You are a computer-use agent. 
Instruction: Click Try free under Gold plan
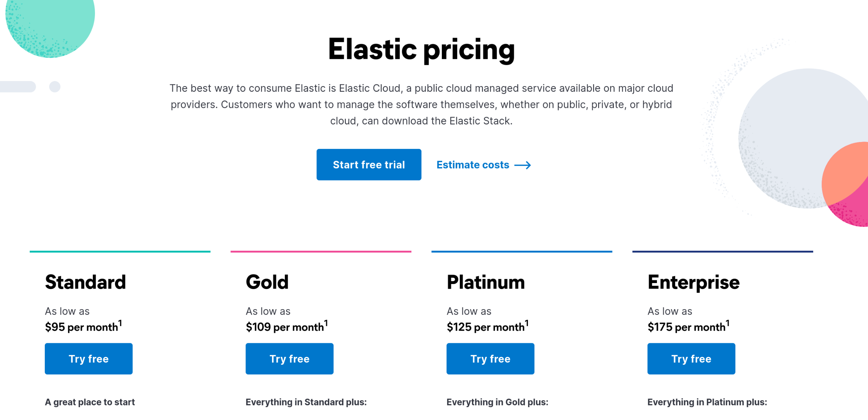290,359
